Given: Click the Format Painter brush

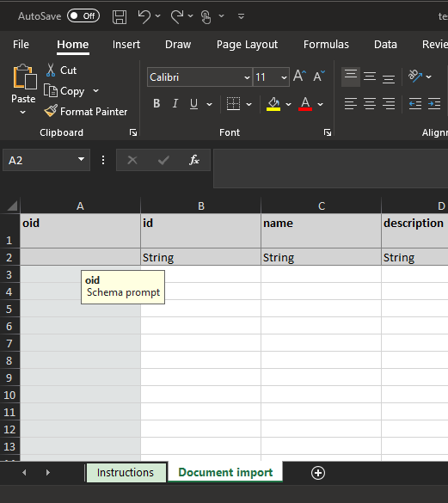Looking at the screenshot, I should pos(51,111).
